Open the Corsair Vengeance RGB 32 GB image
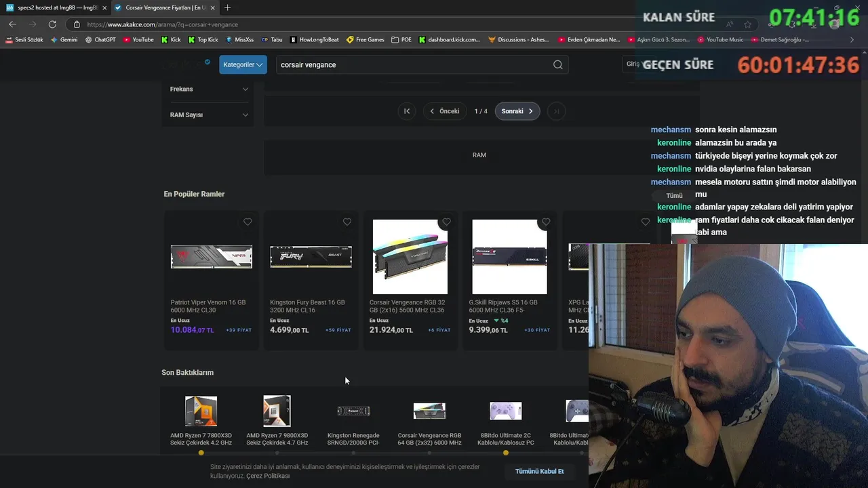Screen dimensions: 868x488 pyautogui.click(x=410, y=257)
